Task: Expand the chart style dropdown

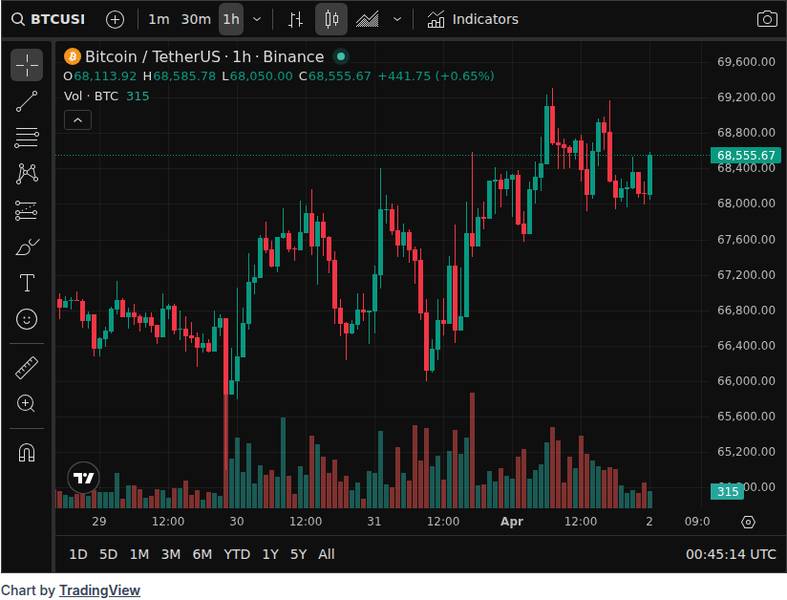Action: 397,20
